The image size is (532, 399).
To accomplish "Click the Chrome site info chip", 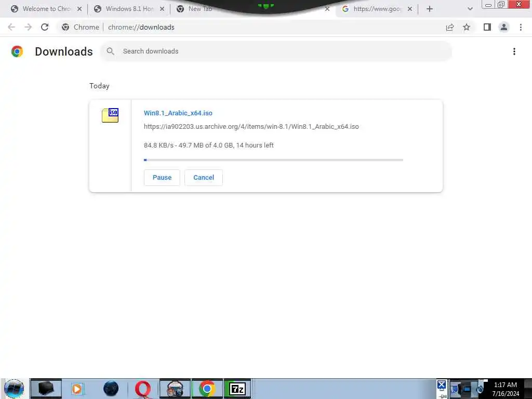I will (81, 27).
